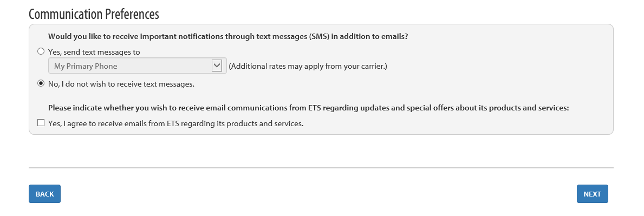Click the empty square checkbox icon
Viewport: 644px width, 216px height.
click(41, 123)
